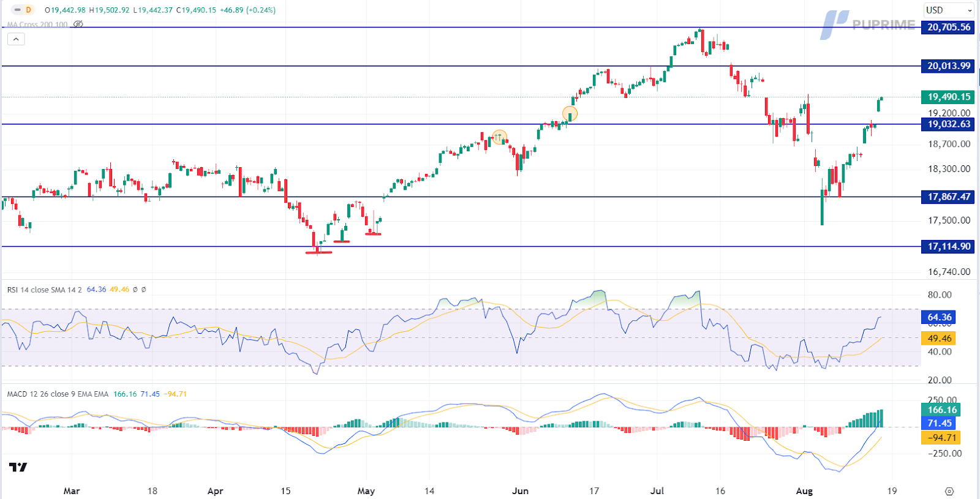
Task: Click the MACD line label 71.45
Action: pos(939,423)
